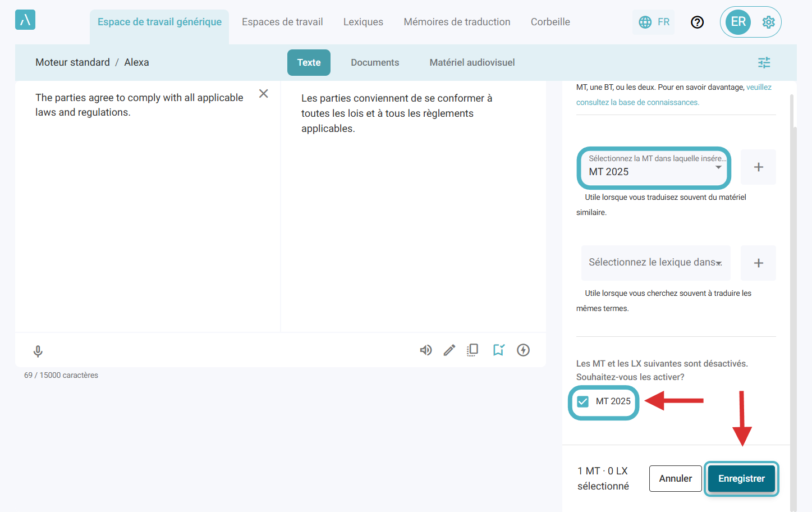
Task: Click the microphone dictation icon
Action: click(38, 351)
